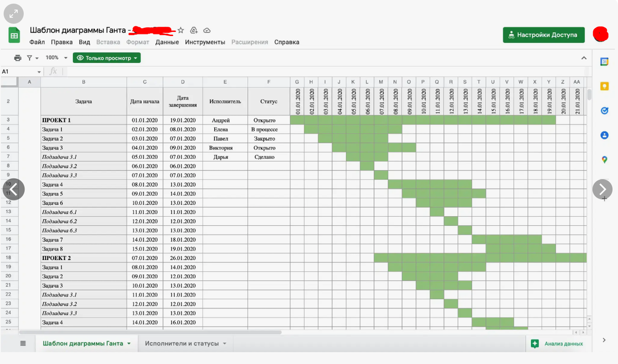
Task: Open the greyed Расширения menu
Action: [x=250, y=42]
